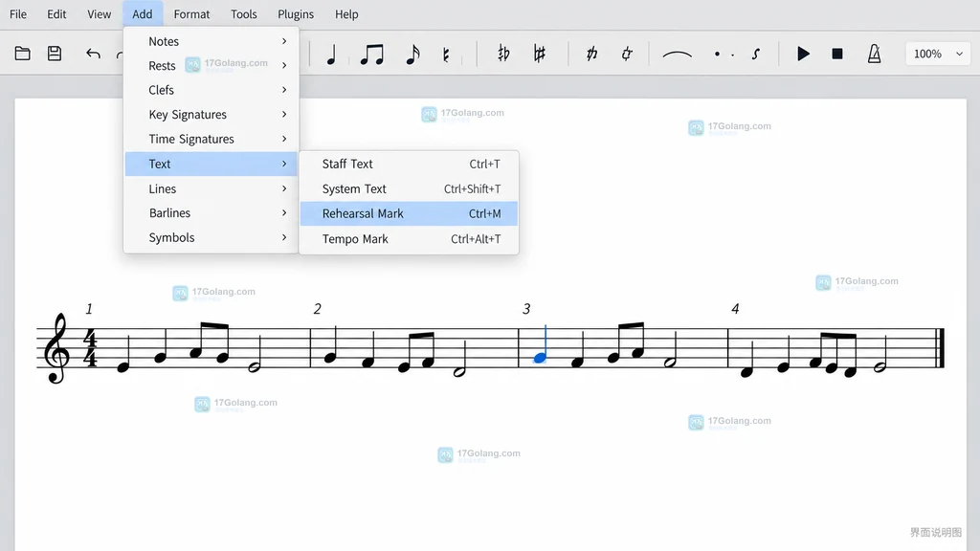Choose Barlines in the Add menu
This screenshot has width=980, height=551.
coord(212,213)
